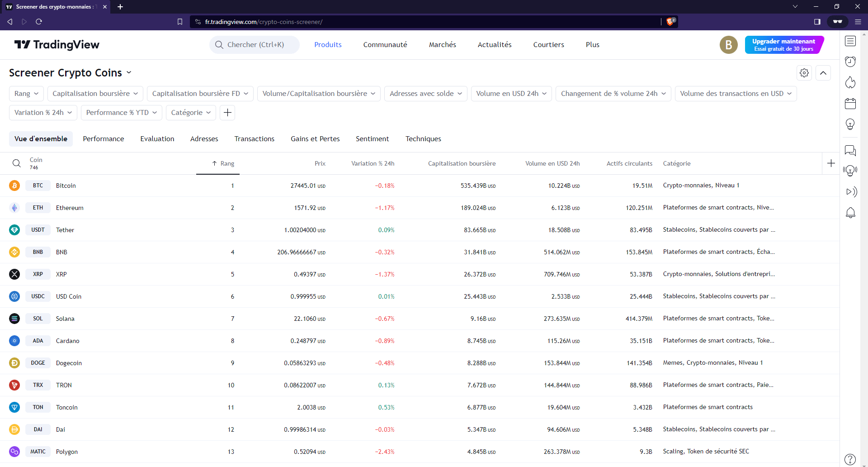The height and width of the screenshot is (467, 868).
Task: Switch to the Performance tab
Action: click(103, 138)
